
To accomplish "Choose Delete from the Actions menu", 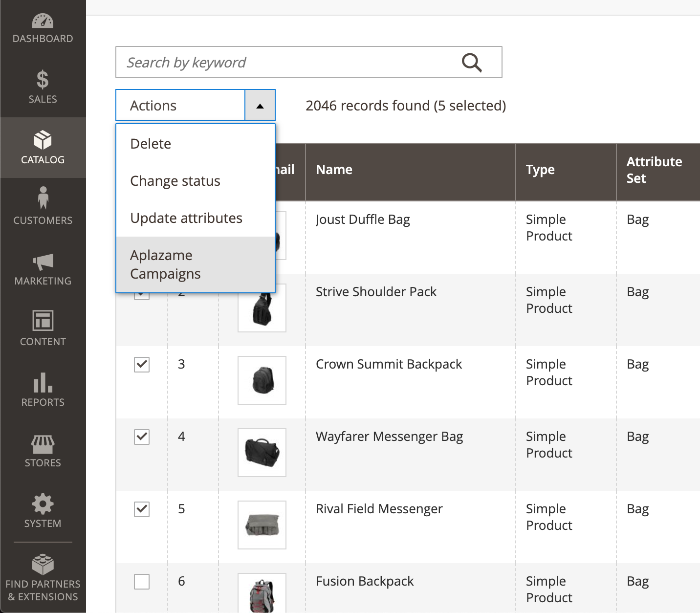I will coord(196,144).
